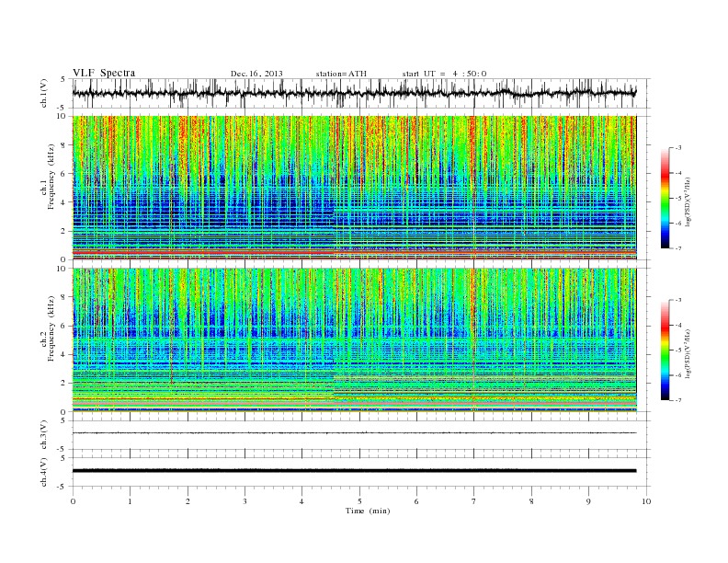Click the "station=ATH" header label
The image size is (728, 563).
[341, 74]
